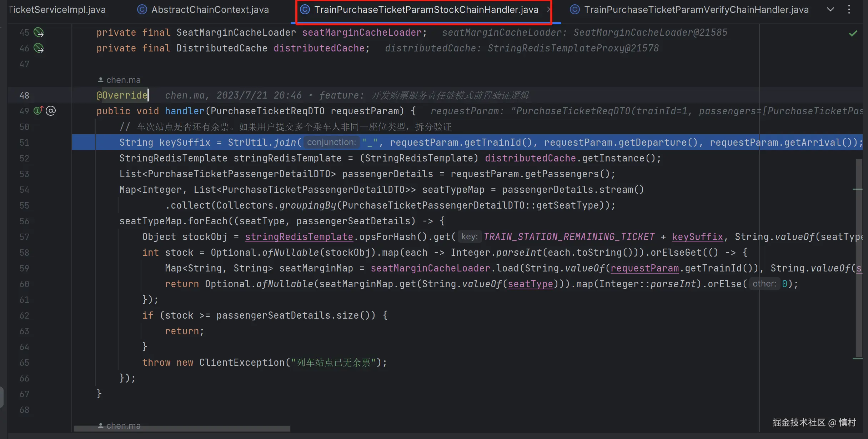This screenshot has height=439, width=868.
Task: Open the editor tab options three-dot menu
Action: pos(849,10)
